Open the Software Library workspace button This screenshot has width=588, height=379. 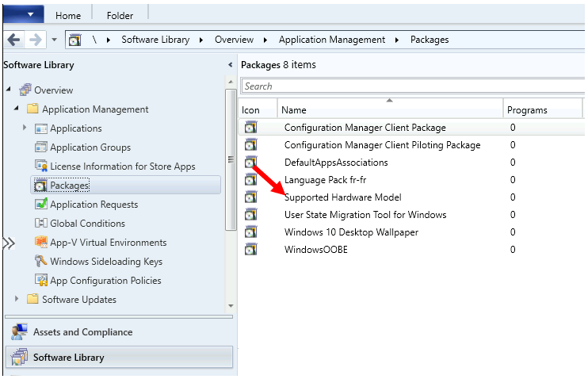(119, 357)
